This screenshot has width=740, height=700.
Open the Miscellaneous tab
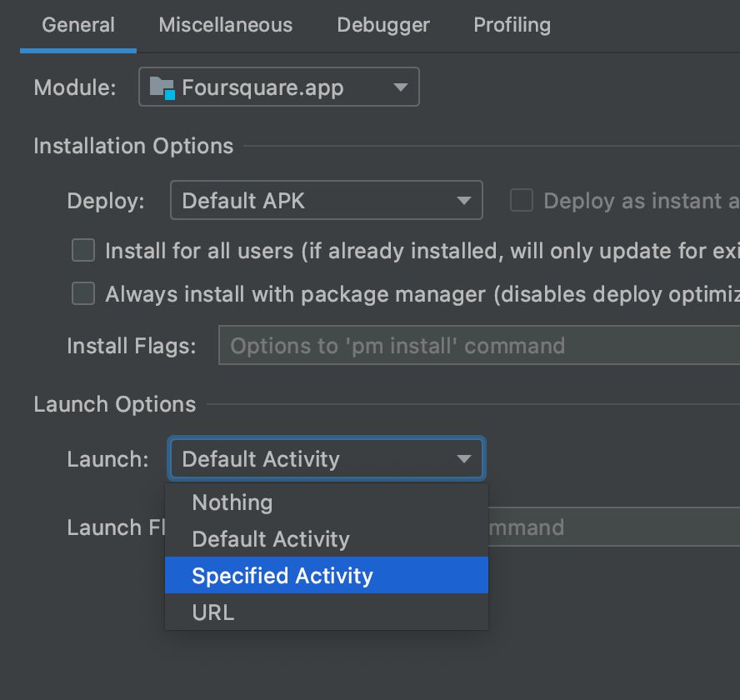[226, 25]
